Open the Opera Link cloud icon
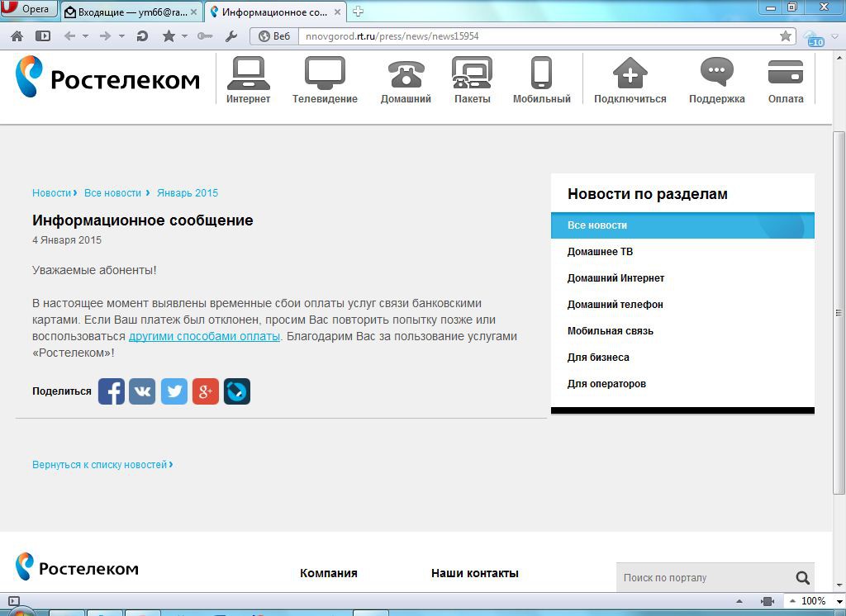 pyautogui.click(x=814, y=38)
